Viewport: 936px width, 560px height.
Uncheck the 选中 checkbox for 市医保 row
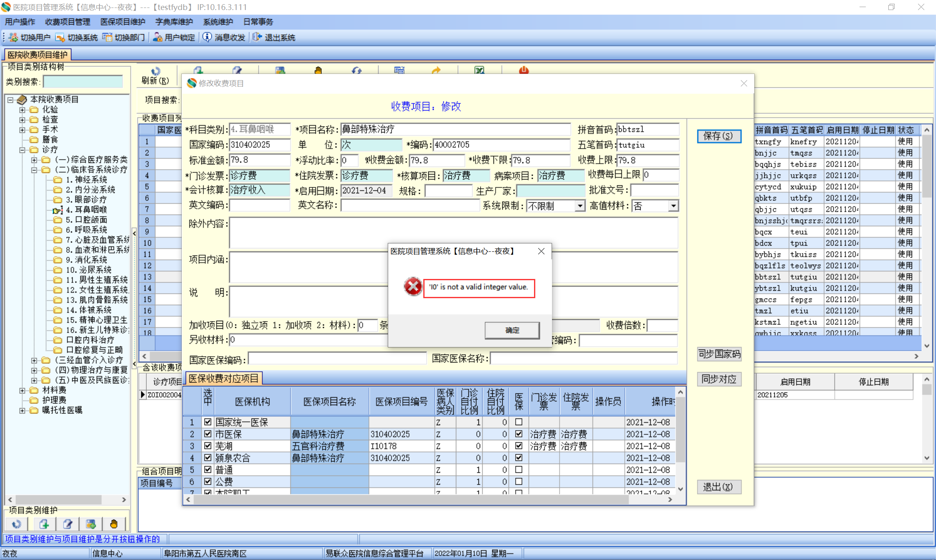(208, 434)
